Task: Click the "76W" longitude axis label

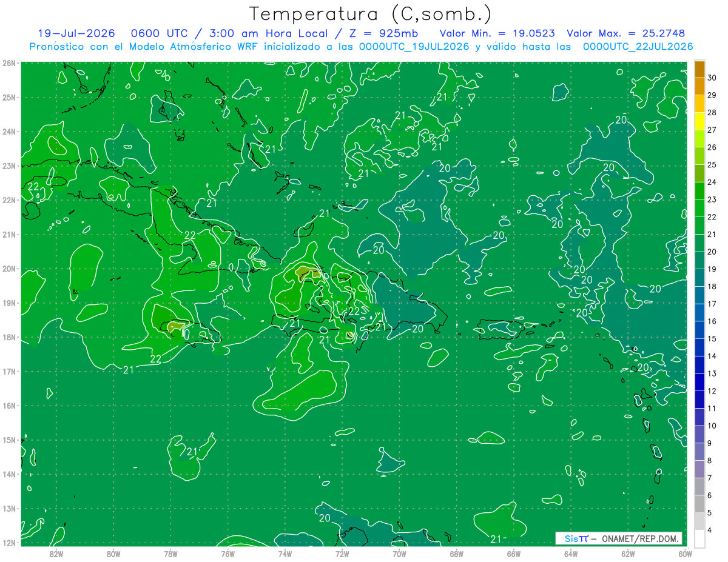Action: click(x=227, y=554)
